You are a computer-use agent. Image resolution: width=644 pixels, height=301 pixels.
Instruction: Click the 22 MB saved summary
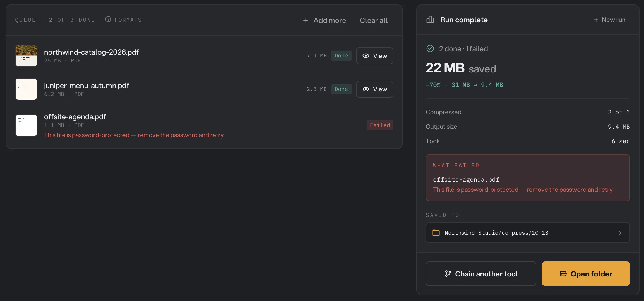[461, 68]
